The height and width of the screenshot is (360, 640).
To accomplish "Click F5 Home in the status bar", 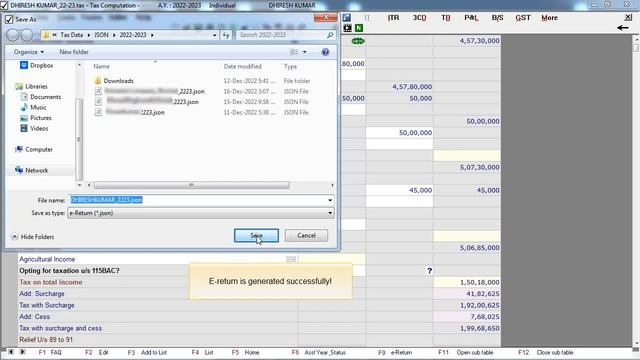I will click(x=245, y=352).
